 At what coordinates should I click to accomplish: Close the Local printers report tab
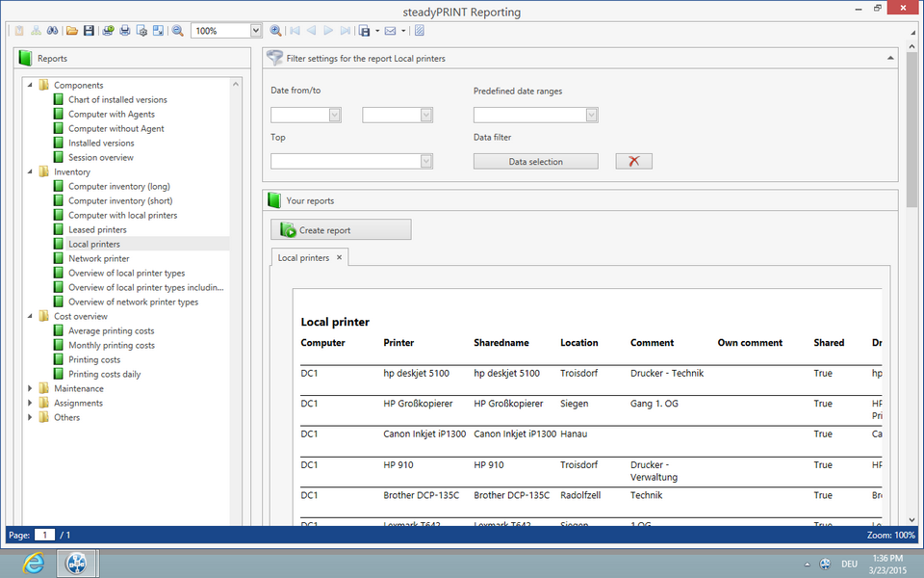pos(339,257)
